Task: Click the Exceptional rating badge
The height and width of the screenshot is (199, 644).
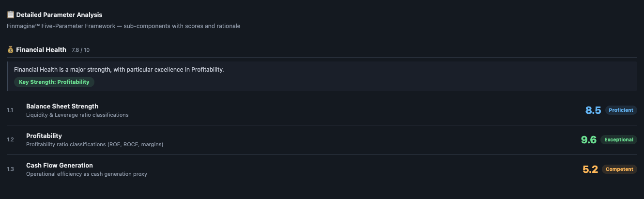Action: tap(618, 140)
